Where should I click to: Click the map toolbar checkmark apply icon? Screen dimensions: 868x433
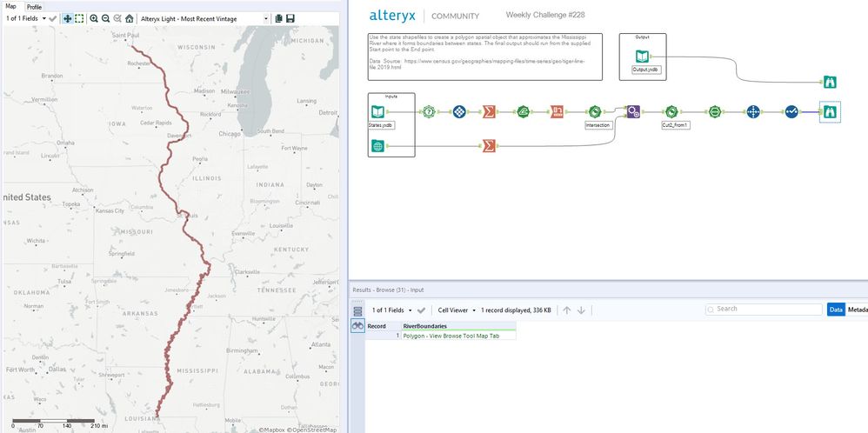pyautogui.click(x=53, y=18)
